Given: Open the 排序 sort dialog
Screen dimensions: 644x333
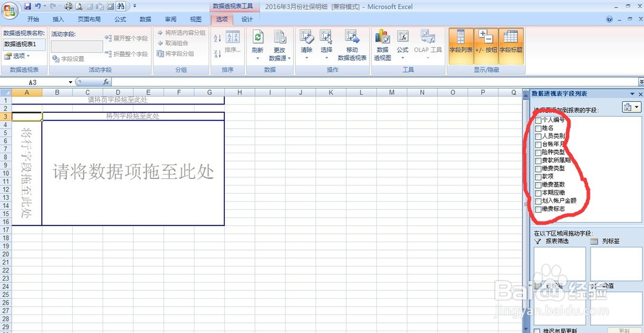Looking at the screenshot, I should 232,42.
